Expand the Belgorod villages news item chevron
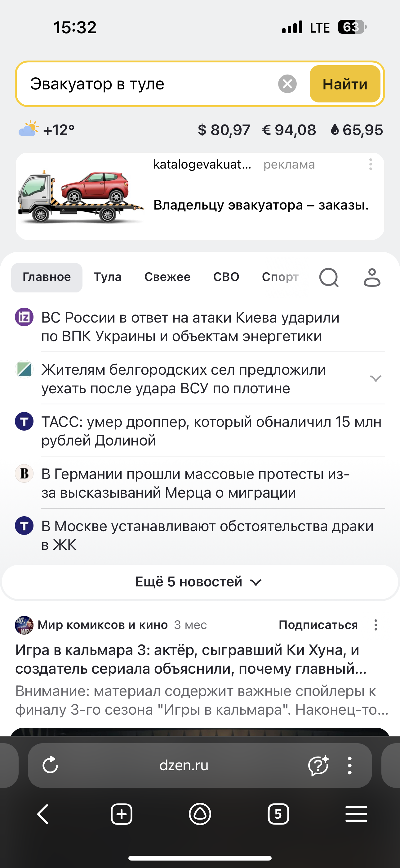The height and width of the screenshot is (868, 400). (x=376, y=378)
